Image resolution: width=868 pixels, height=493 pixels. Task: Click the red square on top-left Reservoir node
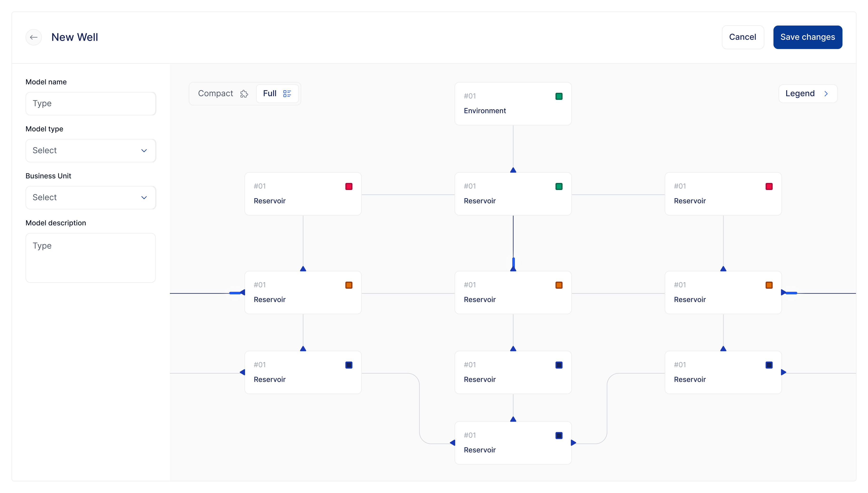pyautogui.click(x=349, y=186)
